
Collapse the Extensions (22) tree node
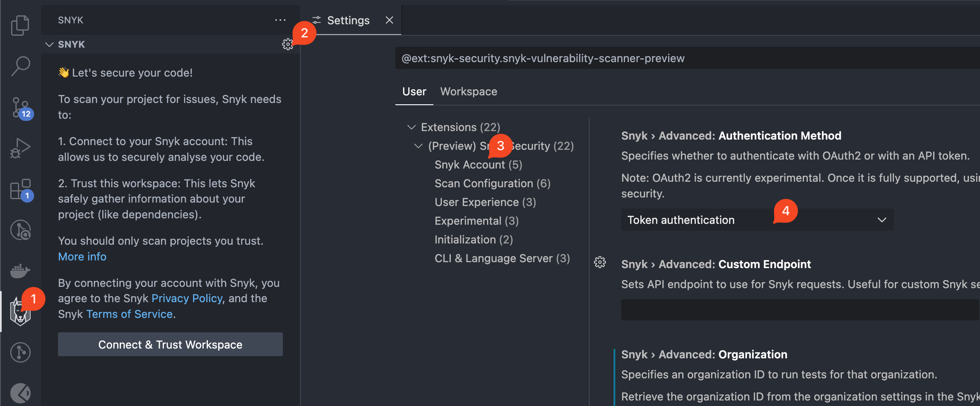(x=411, y=127)
